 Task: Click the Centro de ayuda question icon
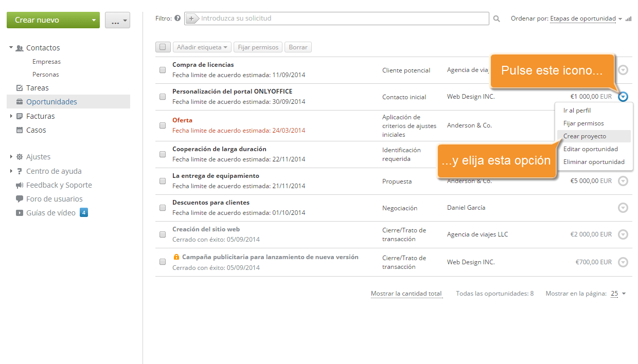click(20, 171)
